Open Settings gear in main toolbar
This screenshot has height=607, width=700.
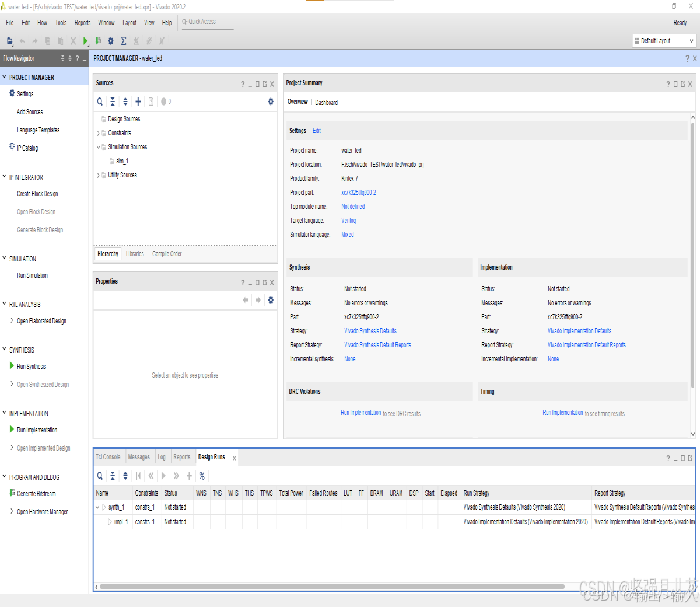pos(111,41)
